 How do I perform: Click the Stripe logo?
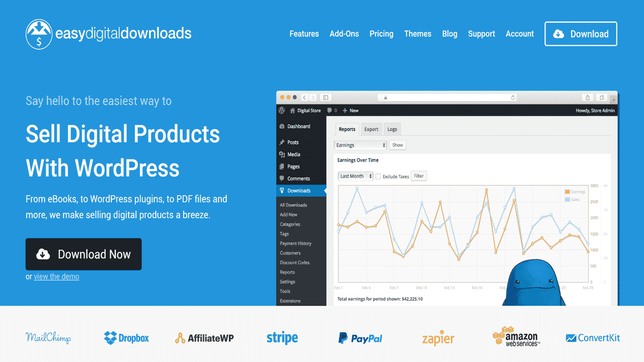[x=282, y=338]
